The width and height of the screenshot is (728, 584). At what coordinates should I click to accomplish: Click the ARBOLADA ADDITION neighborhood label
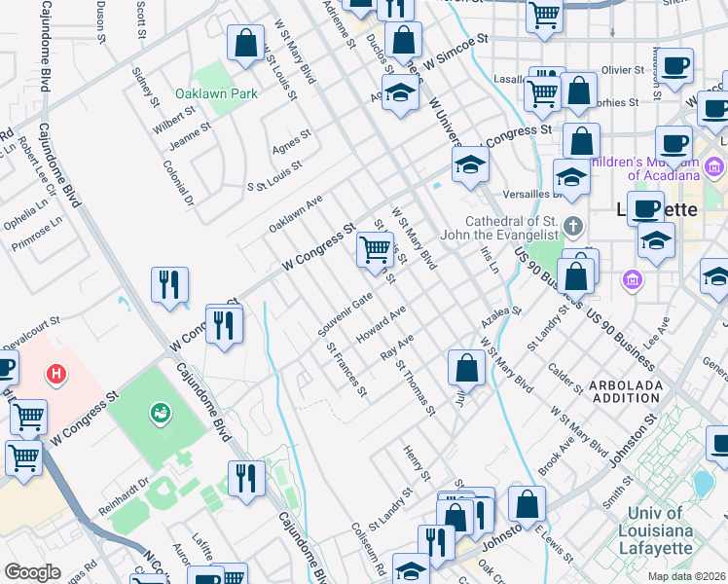click(626, 392)
